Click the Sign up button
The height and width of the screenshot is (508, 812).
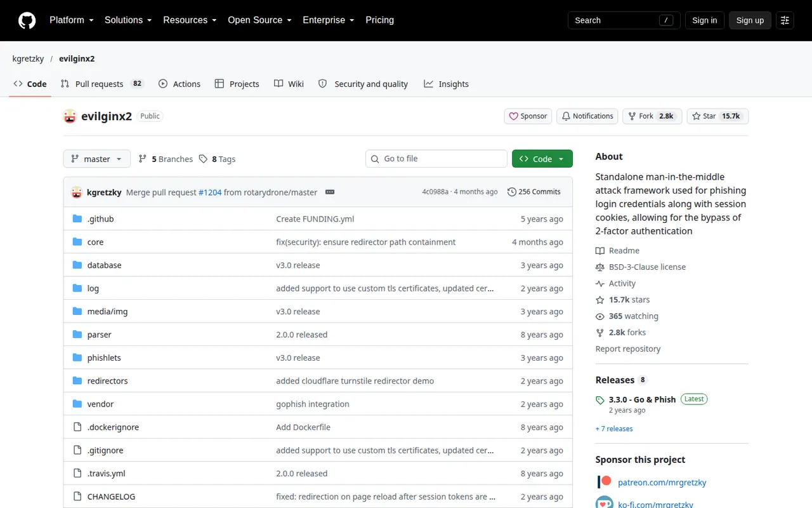750,20
